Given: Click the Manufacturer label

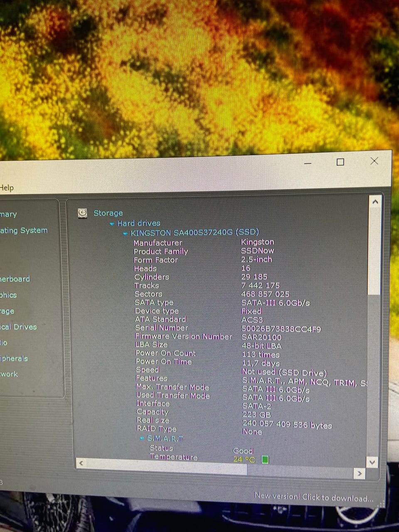Looking at the screenshot, I should coord(158,243).
